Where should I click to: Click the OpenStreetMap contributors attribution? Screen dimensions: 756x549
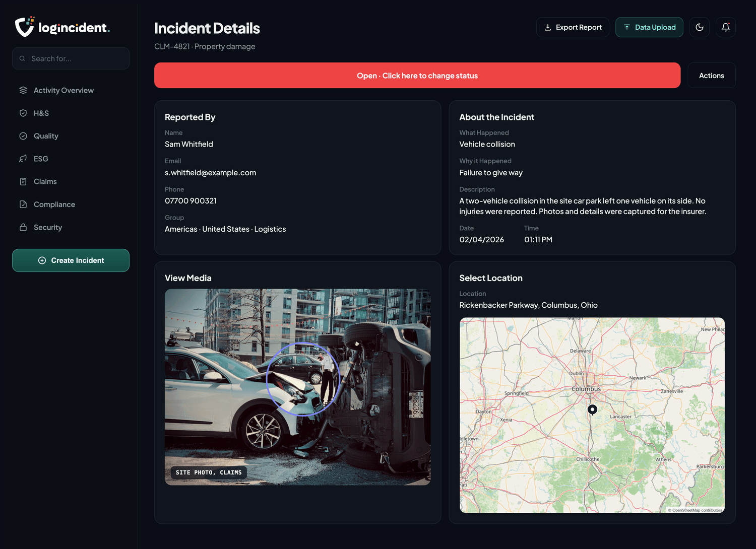point(695,510)
